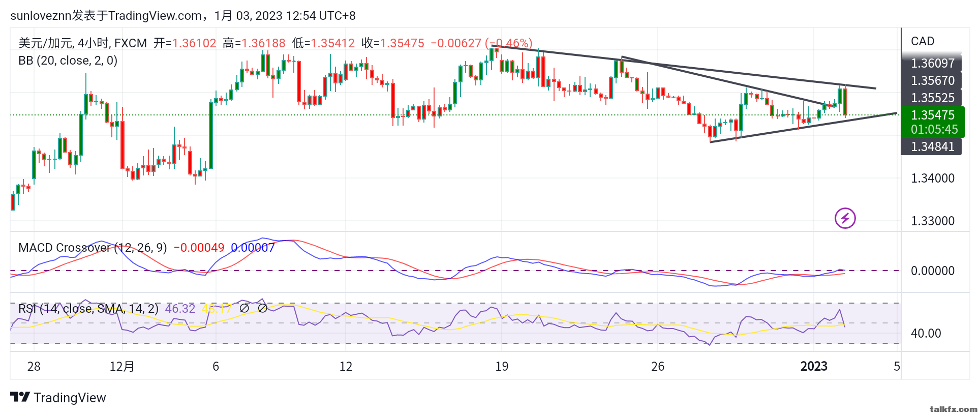Click the countdown timer 01:05:45
980x415 pixels.
pos(934,130)
